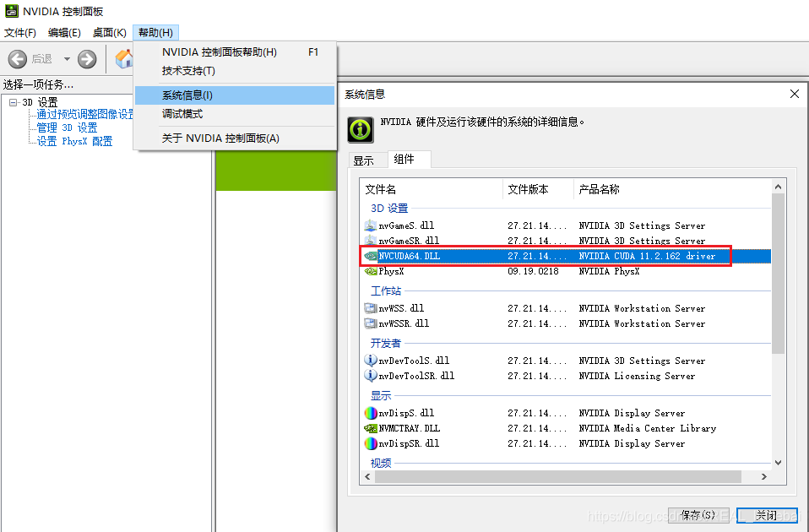Open the 文件(F) menu
The image size is (809, 532).
click(20, 32)
